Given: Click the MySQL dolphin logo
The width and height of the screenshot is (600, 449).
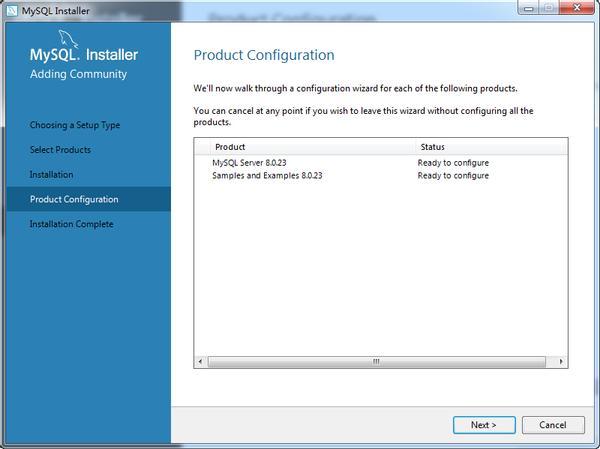Looking at the screenshot, I should pos(68,39).
